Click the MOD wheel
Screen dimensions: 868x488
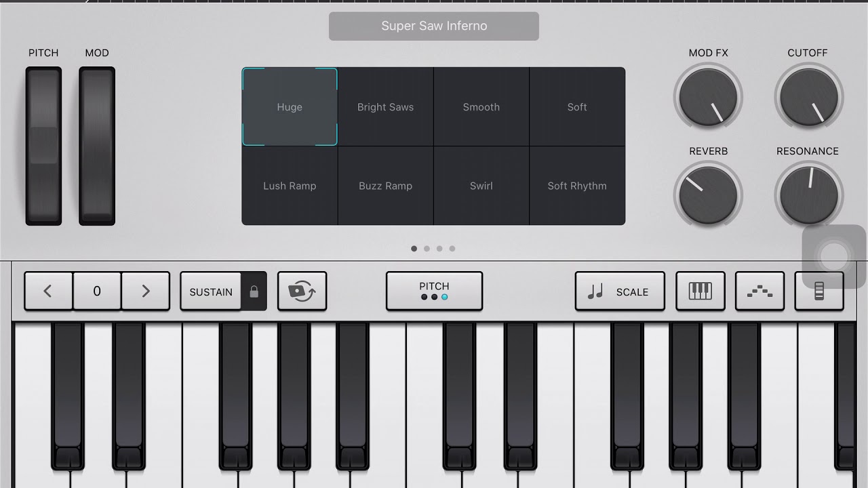click(x=97, y=146)
